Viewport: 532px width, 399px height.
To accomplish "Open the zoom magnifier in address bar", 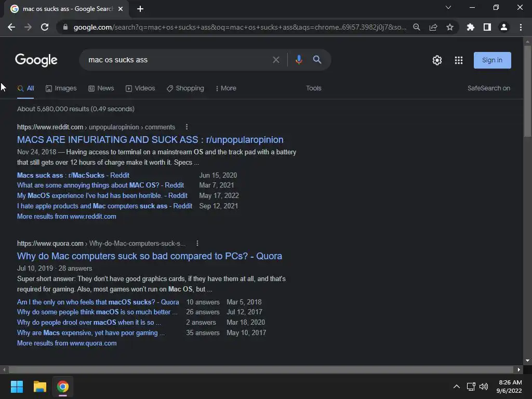I will [417, 27].
